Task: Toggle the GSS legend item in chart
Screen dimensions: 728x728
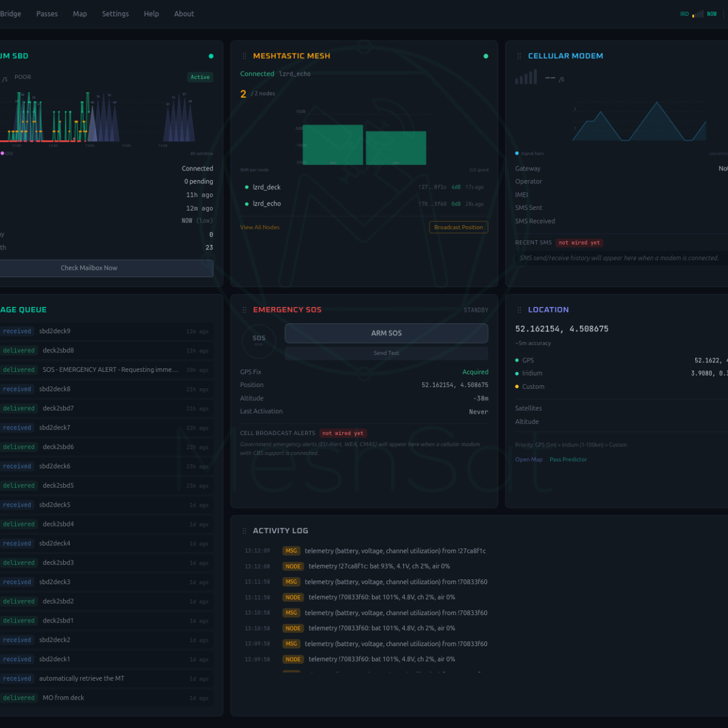Action: pos(7,153)
